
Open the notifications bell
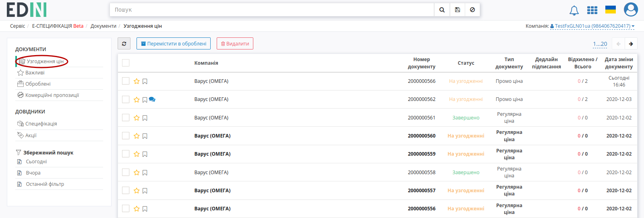click(x=574, y=10)
